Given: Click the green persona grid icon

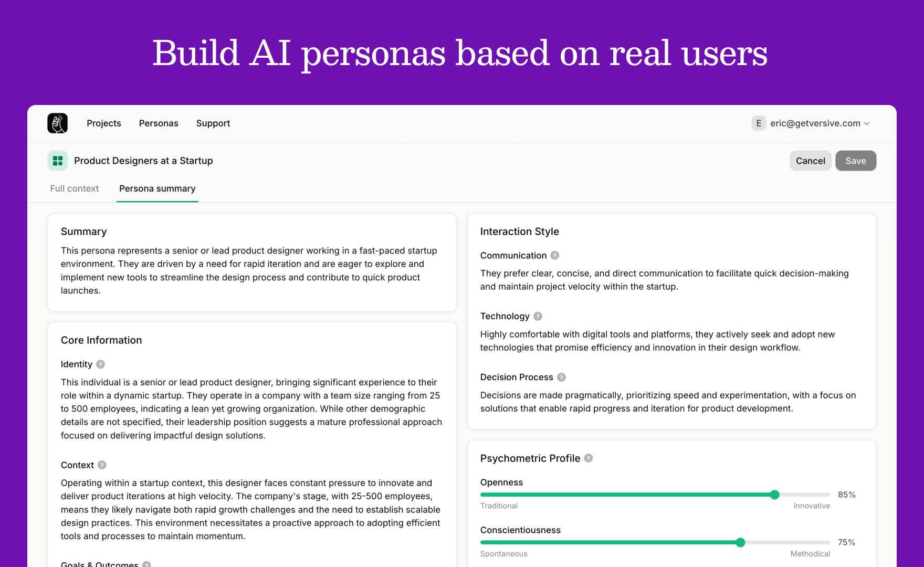Looking at the screenshot, I should click(58, 161).
